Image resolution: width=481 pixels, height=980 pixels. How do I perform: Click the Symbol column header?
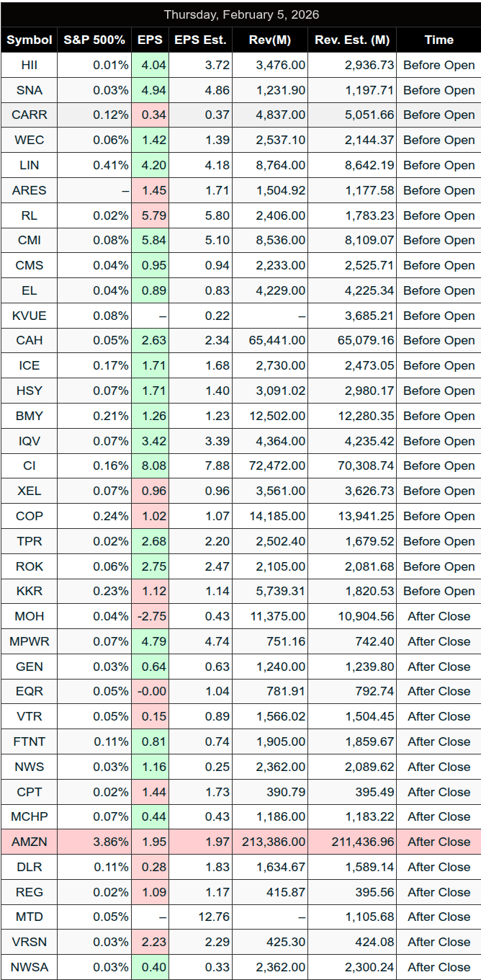click(30, 40)
